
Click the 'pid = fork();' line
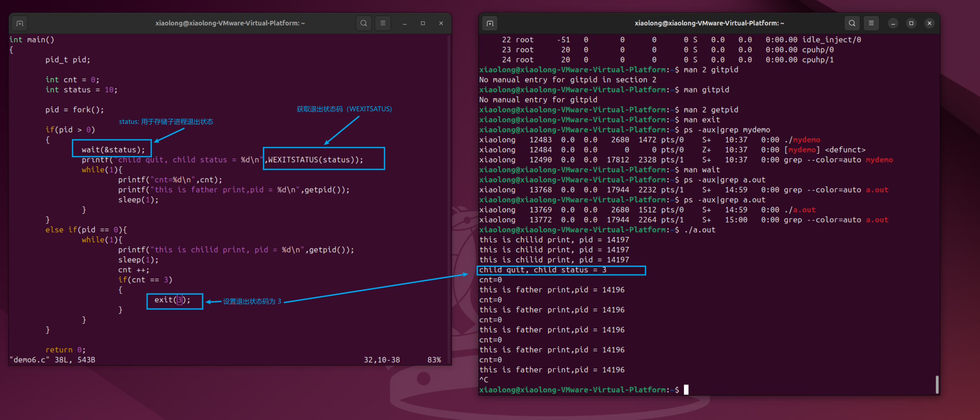point(74,109)
